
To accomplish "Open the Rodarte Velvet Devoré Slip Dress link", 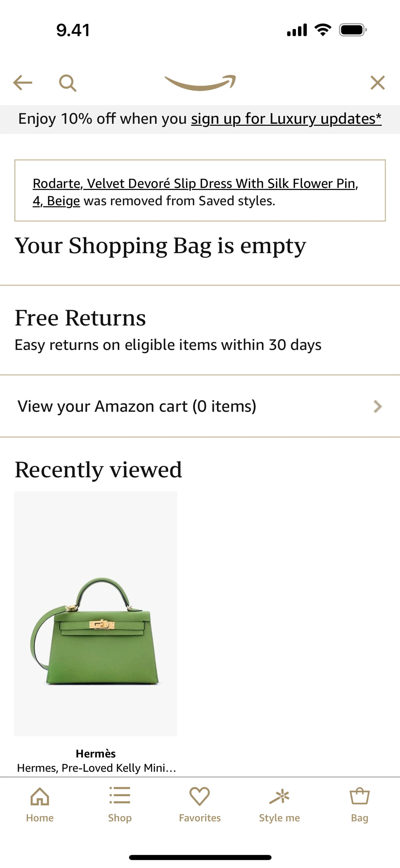I will coord(195,192).
